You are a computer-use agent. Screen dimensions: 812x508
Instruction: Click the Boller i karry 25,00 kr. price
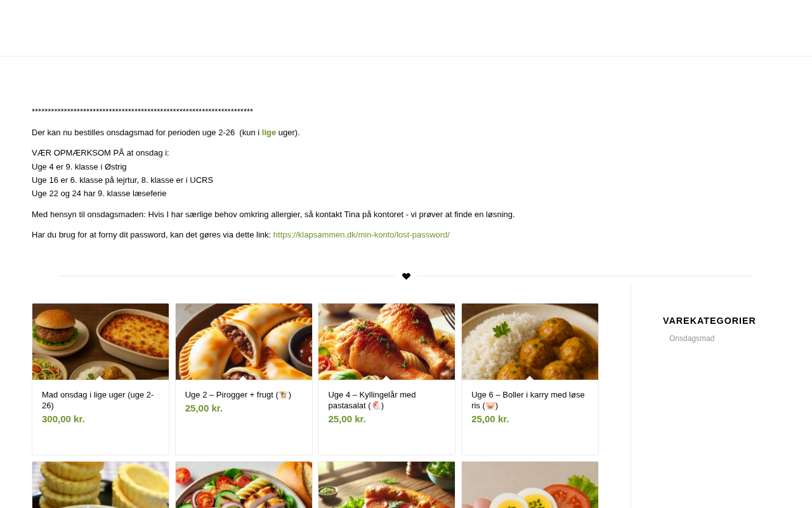[x=490, y=419]
